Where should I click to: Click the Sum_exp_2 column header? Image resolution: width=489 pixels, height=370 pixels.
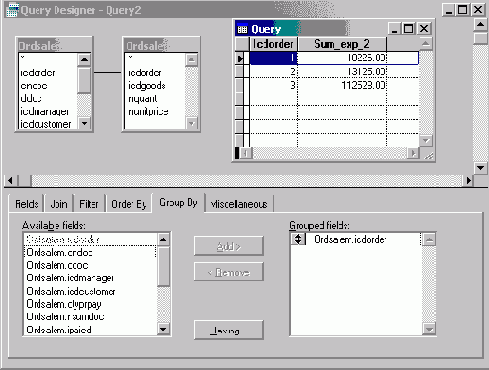[x=342, y=44]
